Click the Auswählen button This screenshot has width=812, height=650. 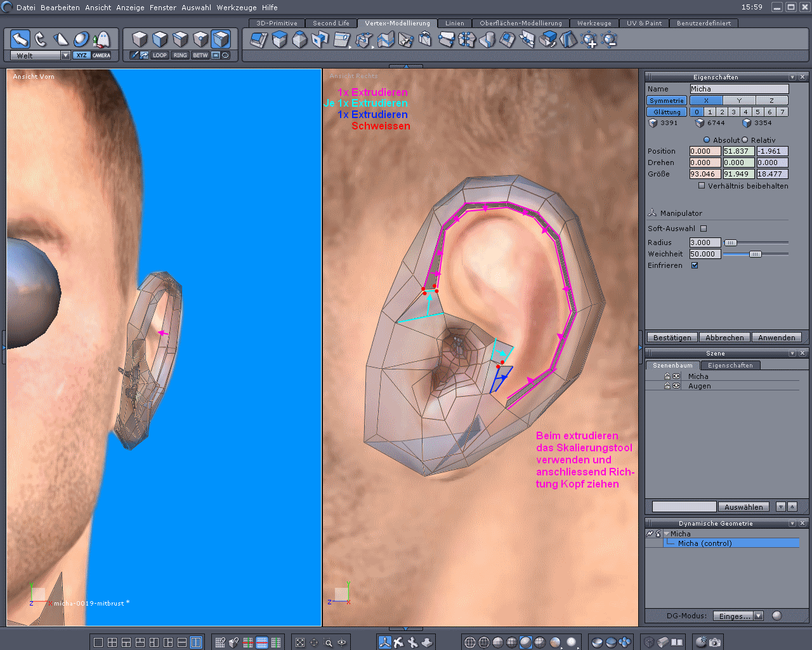tap(744, 507)
